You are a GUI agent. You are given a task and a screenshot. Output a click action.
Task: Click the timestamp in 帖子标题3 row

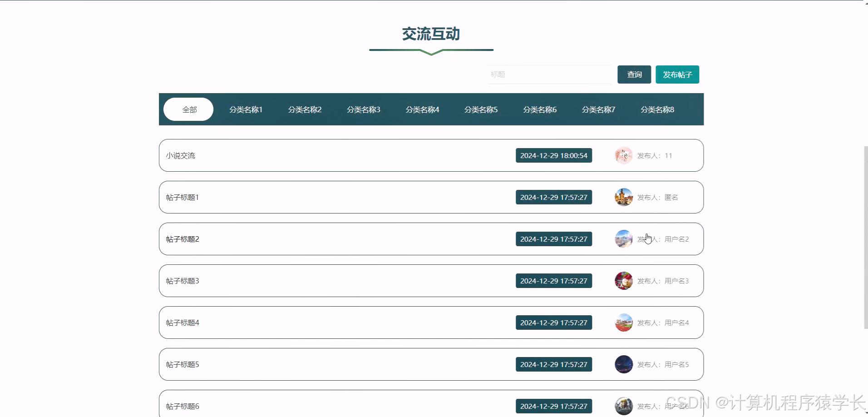coord(554,281)
